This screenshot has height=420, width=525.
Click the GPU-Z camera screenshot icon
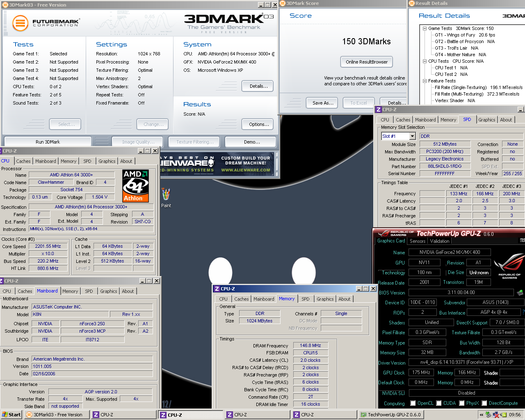click(x=522, y=240)
